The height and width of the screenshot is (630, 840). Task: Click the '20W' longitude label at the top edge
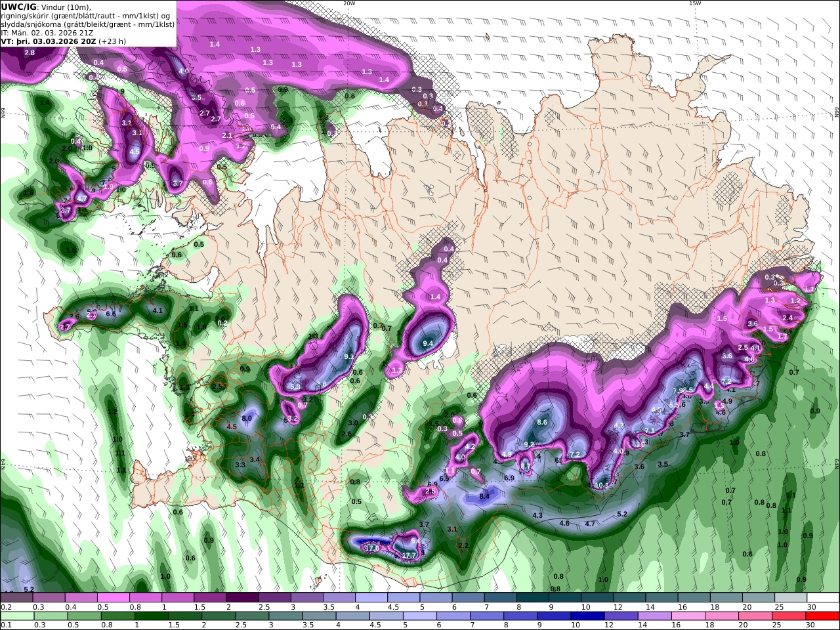point(349,3)
